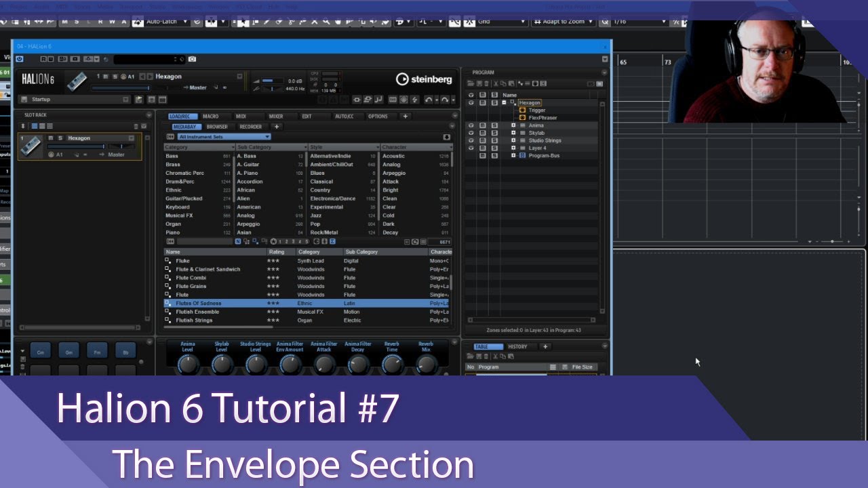This screenshot has height=488, width=868.
Task: Click the undo arrow in HALion toolbar
Action: [x=429, y=100]
